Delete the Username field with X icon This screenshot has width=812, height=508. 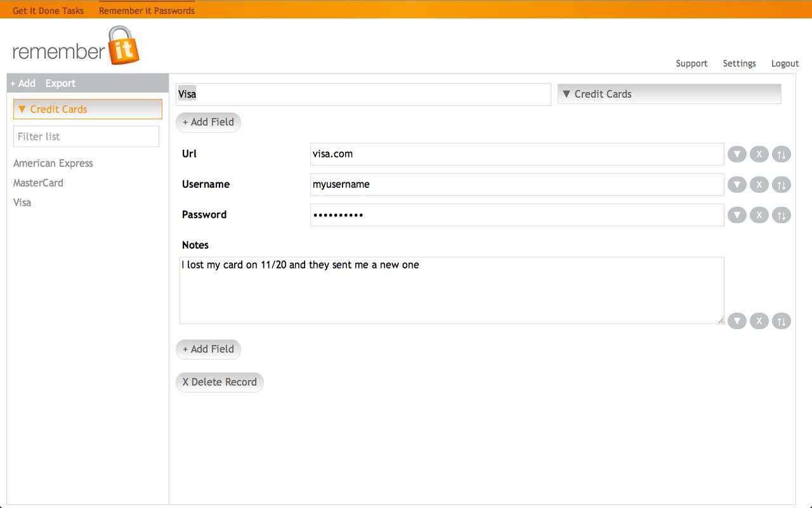pyautogui.click(x=759, y=185)
